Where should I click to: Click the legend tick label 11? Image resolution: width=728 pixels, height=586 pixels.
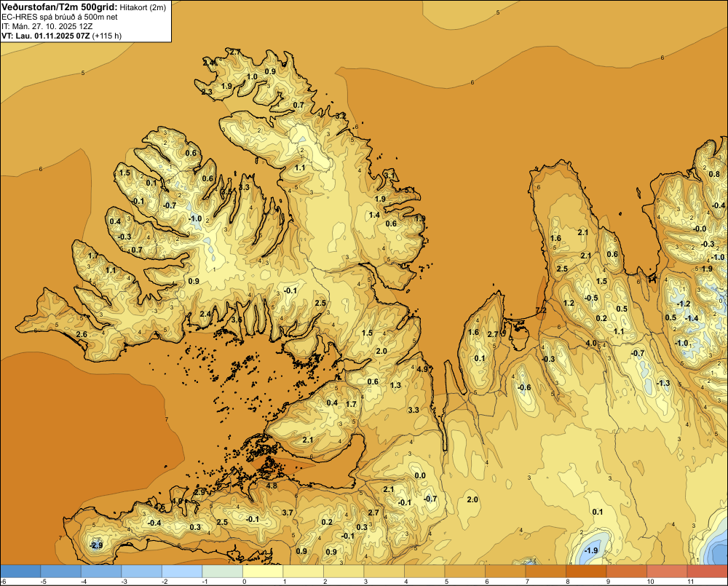coord(690,582)
